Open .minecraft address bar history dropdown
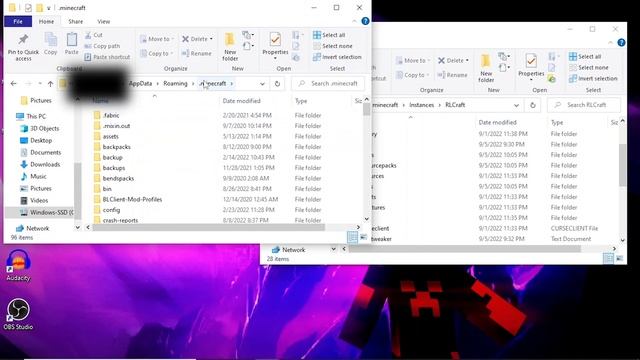 point(262,84)
